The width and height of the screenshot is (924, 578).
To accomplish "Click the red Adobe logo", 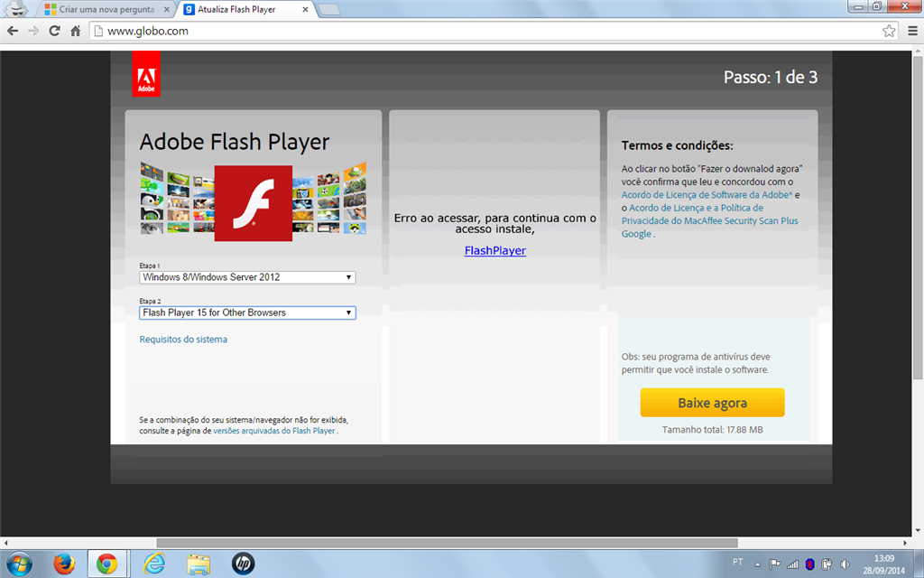I will click(x=146, y=73).
